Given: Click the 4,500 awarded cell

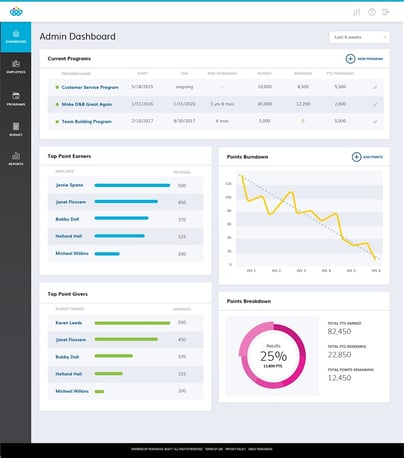Looking at the screenshot, I should [x=303, y=87].
